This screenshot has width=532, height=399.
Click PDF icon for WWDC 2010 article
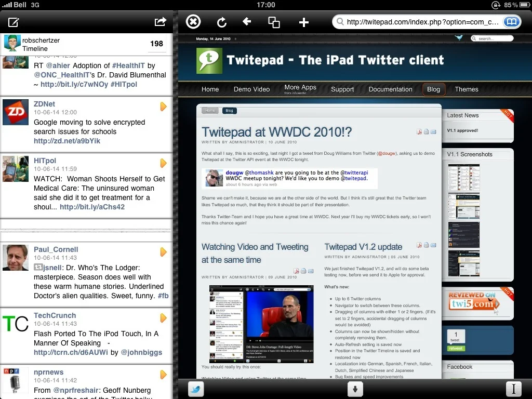pyautogui.click(x=419, y=131)
